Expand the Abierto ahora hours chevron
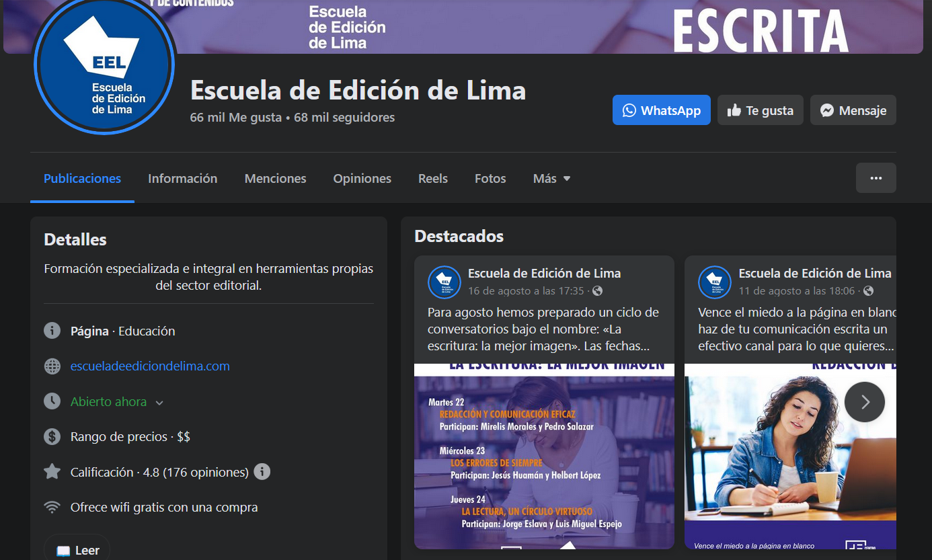 click(x=159, y=403)
